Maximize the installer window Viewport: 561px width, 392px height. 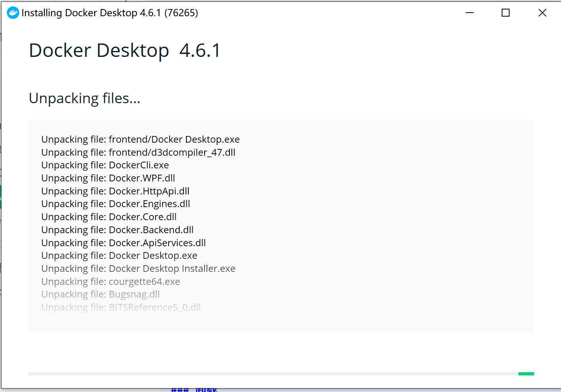click(x=506, y=13)
